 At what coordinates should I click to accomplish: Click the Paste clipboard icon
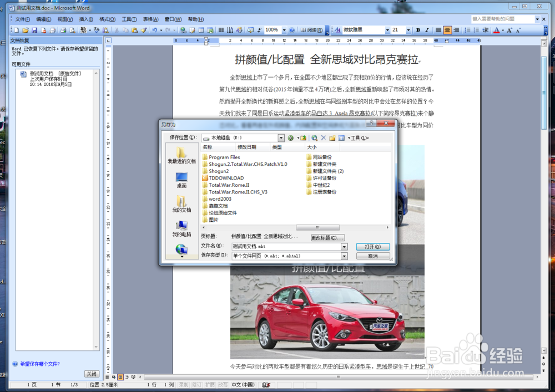[134, 30]
